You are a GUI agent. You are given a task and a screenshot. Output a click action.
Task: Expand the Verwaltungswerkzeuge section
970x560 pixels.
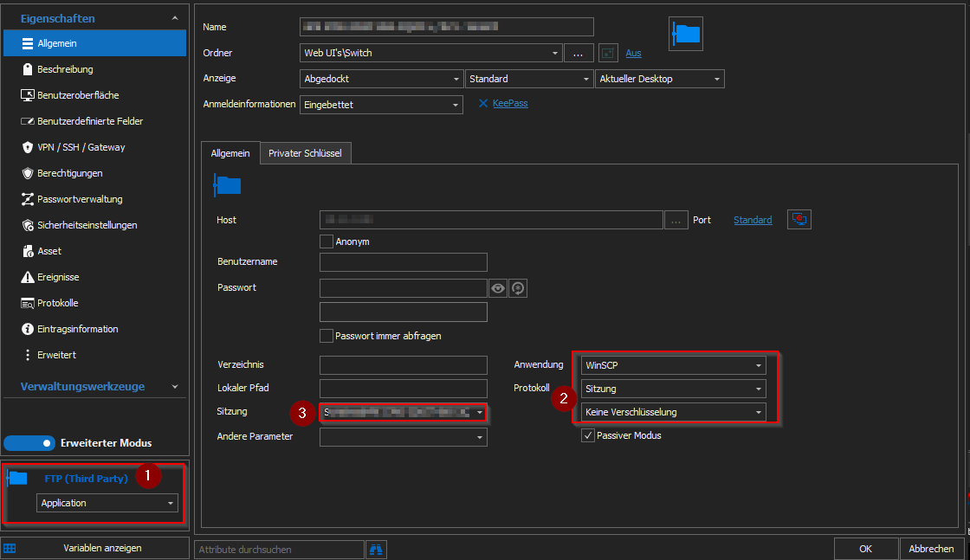tap(174, 386)
